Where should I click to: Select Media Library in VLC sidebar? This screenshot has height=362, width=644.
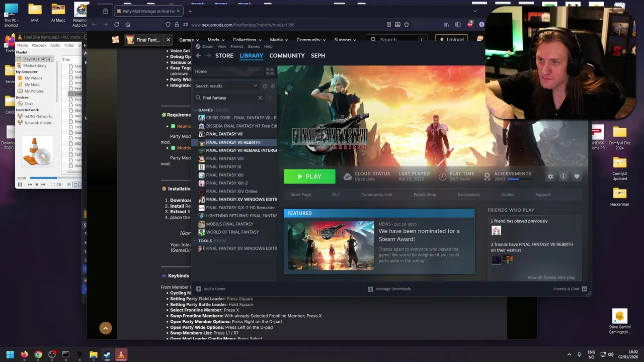(35, 65)
